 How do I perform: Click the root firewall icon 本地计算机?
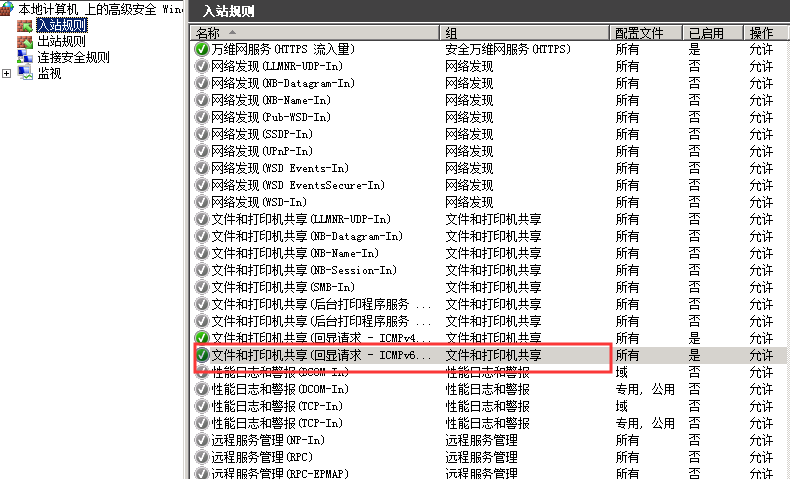click(x=7, y=9)
